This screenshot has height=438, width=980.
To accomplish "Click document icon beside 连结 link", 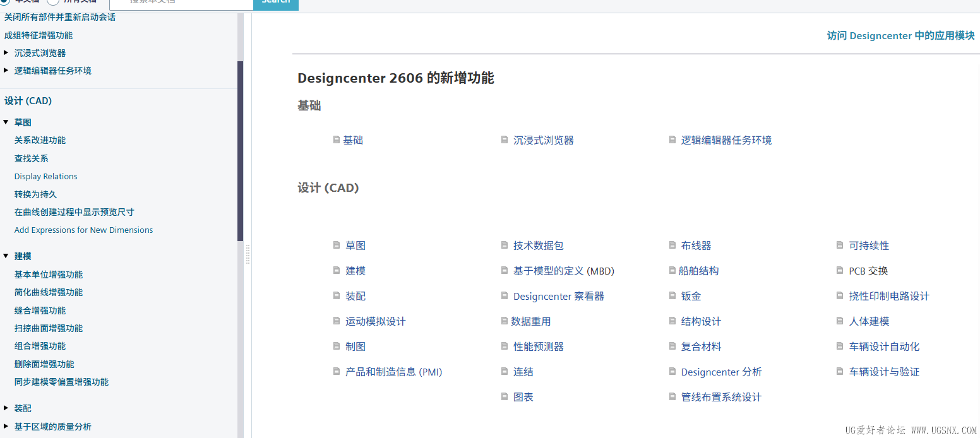I will (x=505, y=371).
